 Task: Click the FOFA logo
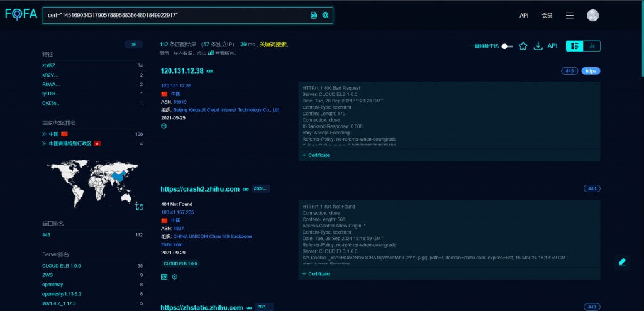(21, 15)
